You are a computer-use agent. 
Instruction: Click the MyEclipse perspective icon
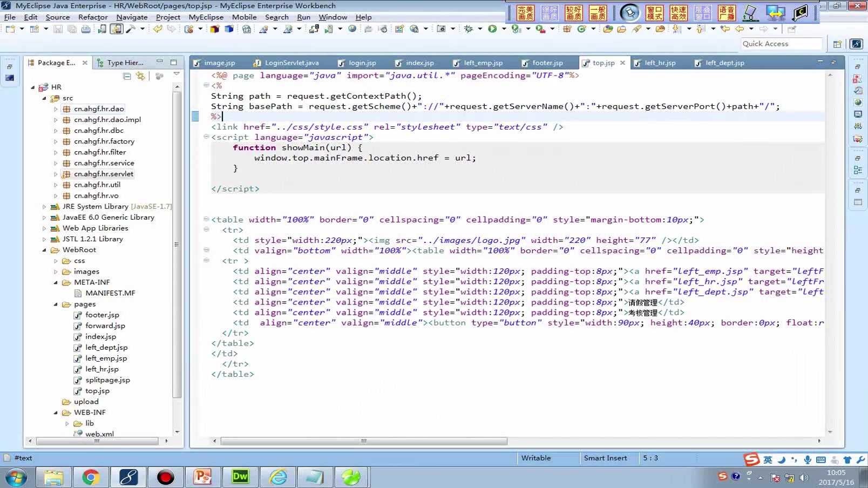click(x=856, y=44)
